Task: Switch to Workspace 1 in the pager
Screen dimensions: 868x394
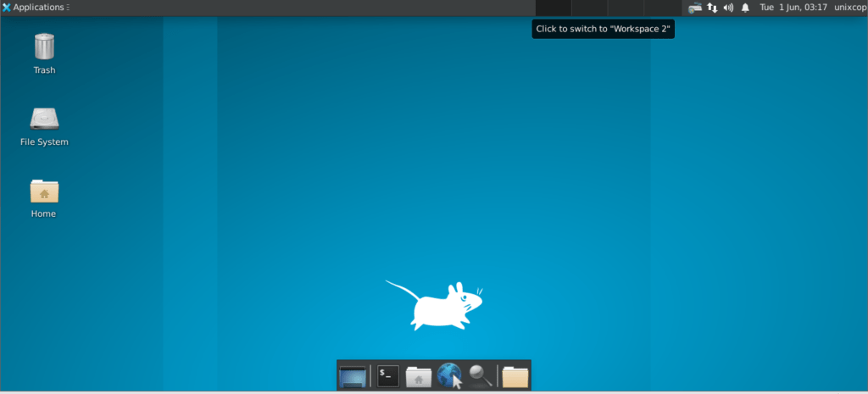Action: coord(553,8)
